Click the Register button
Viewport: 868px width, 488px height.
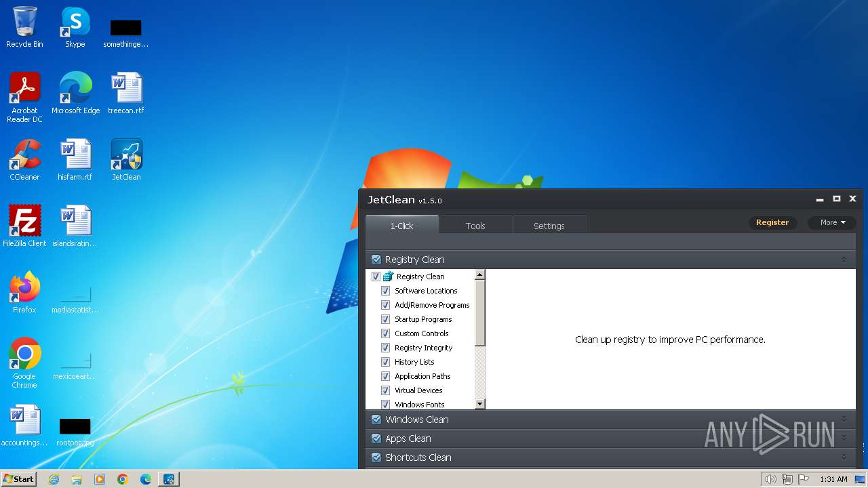pos(772,222)
